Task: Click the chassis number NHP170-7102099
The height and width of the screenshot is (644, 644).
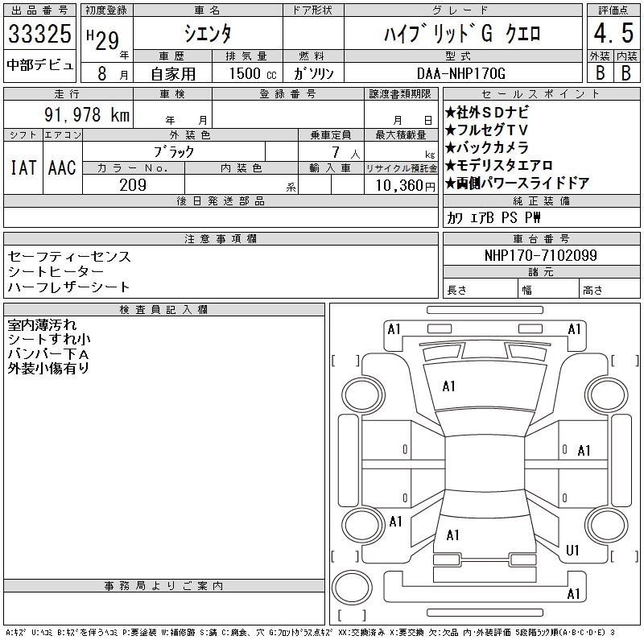Action: 540,255
